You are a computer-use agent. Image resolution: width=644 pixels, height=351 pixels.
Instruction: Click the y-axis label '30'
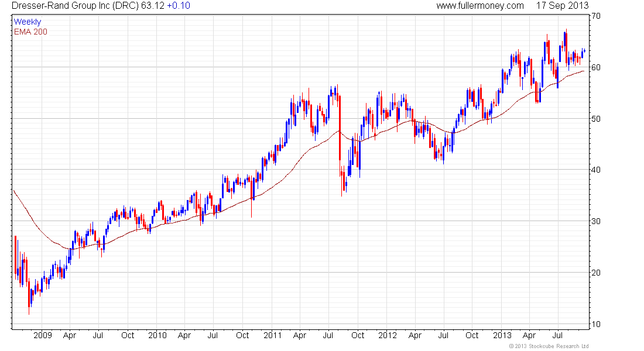pyautogui.click(x=595, y=221)
